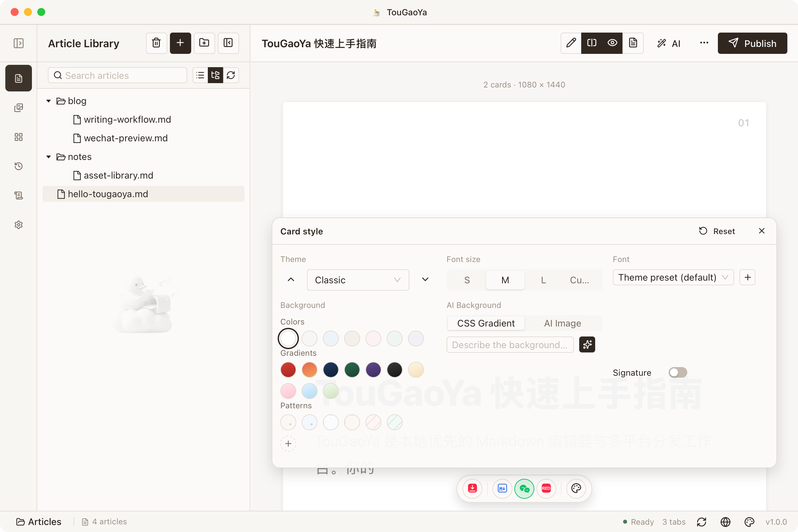The height and width of the screenshot is (532, 798).
Task: Create a new article with the plus button
Action: 180,43
